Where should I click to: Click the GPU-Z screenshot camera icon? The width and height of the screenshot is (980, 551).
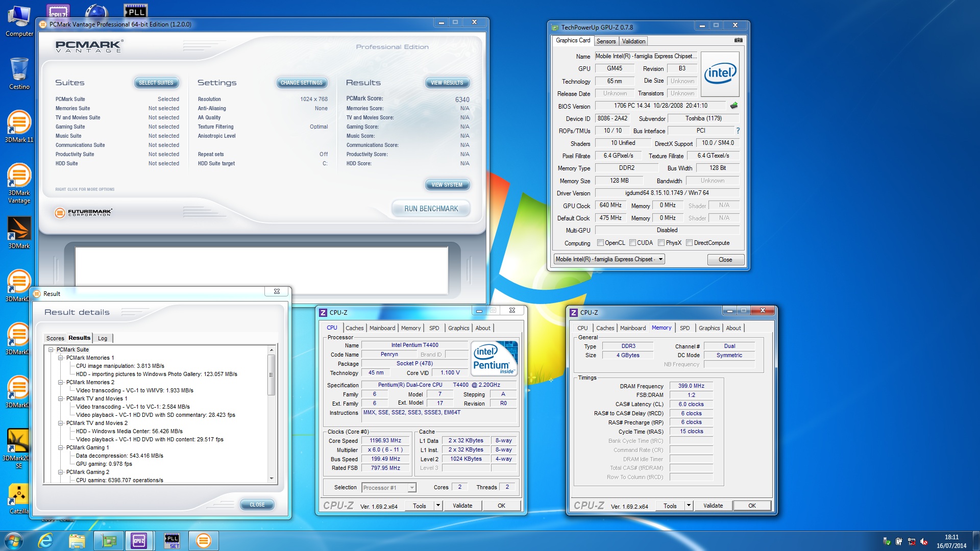pos(738,40)
